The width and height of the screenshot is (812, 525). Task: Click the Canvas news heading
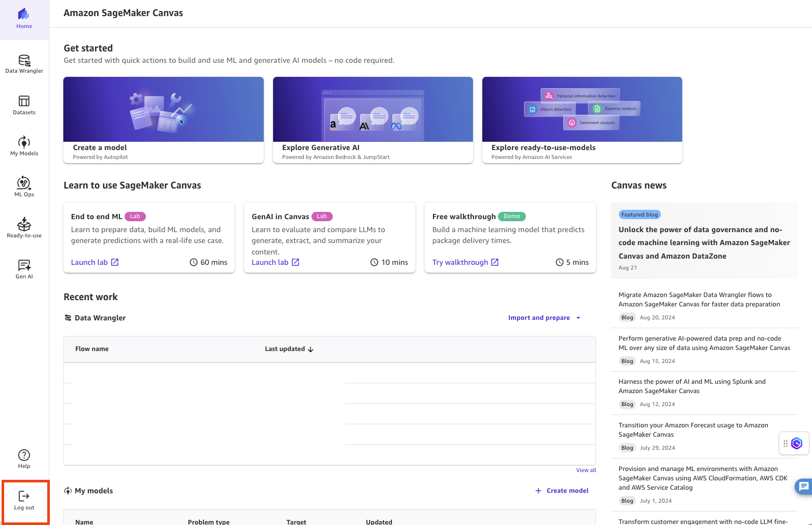(639, 185)
